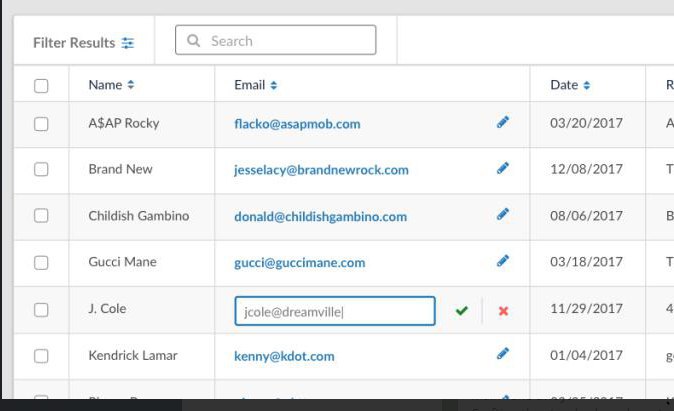Image resolution: width=674 pixels, height=411 pixels.
Task: Click kenny@kdot.com email link
Action: (x=285, y=356)
